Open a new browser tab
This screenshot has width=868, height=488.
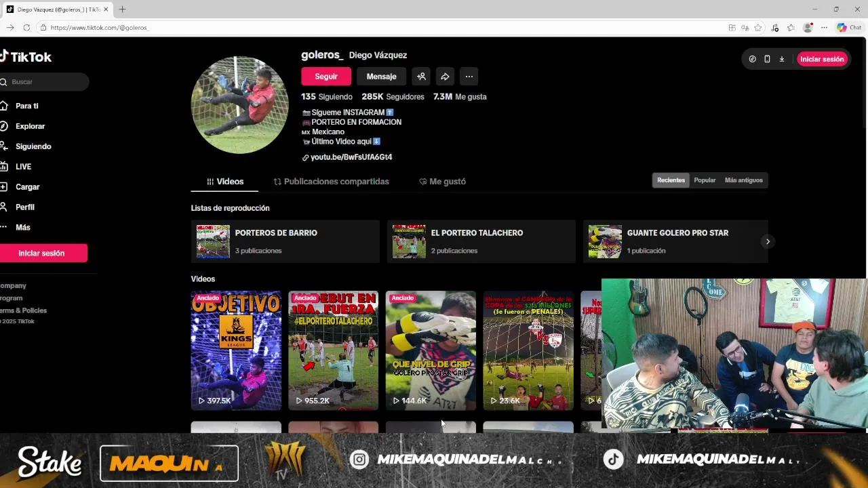(x=123, y=9)
